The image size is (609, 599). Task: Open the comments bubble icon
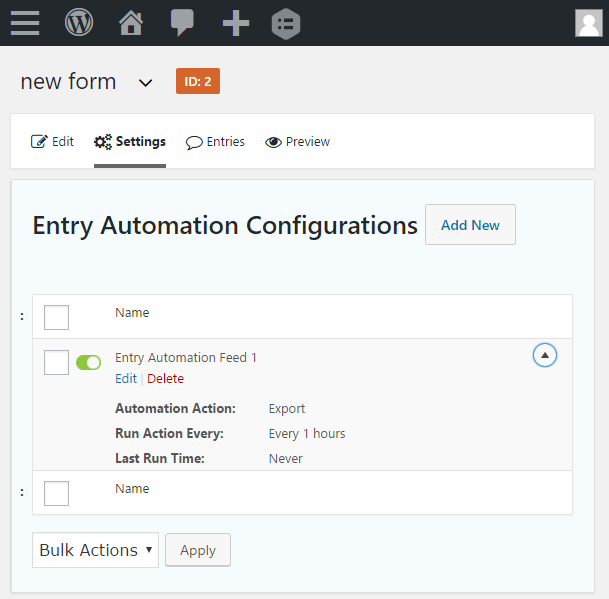click(x=182, y=23)
